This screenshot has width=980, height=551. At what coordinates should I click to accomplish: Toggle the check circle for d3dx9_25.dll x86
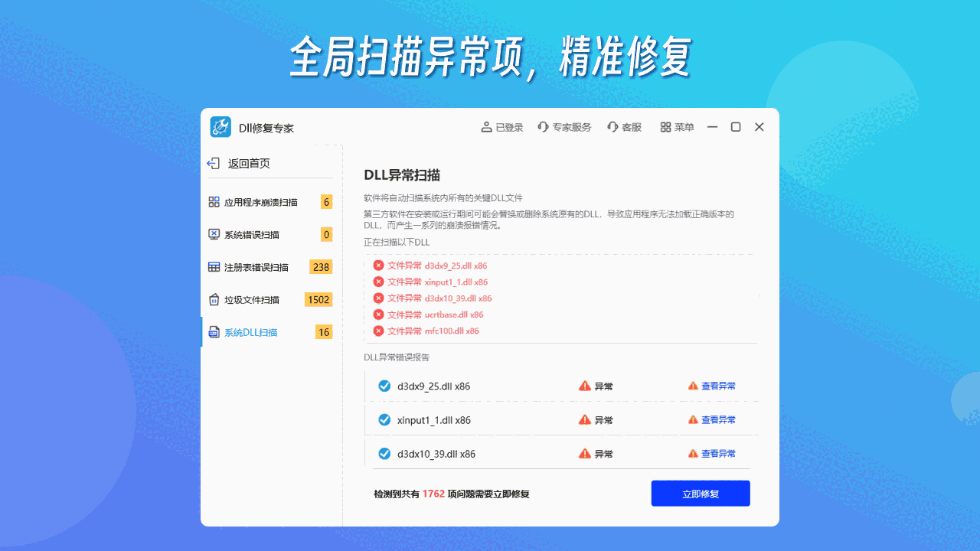384,386
